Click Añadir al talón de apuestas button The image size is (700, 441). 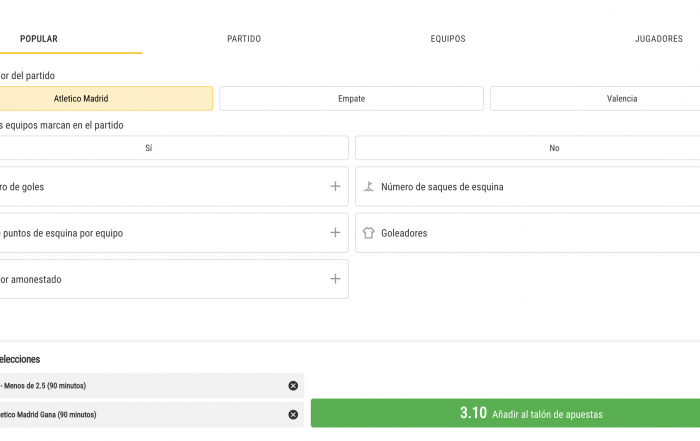pyautogui.click(x=505, y=413)
